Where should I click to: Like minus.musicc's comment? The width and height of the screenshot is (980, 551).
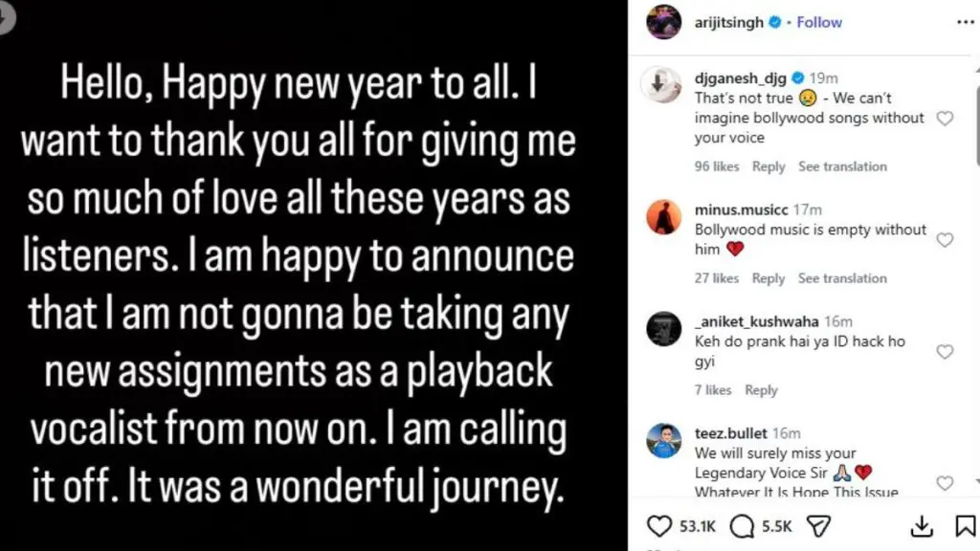pos(945,240)
